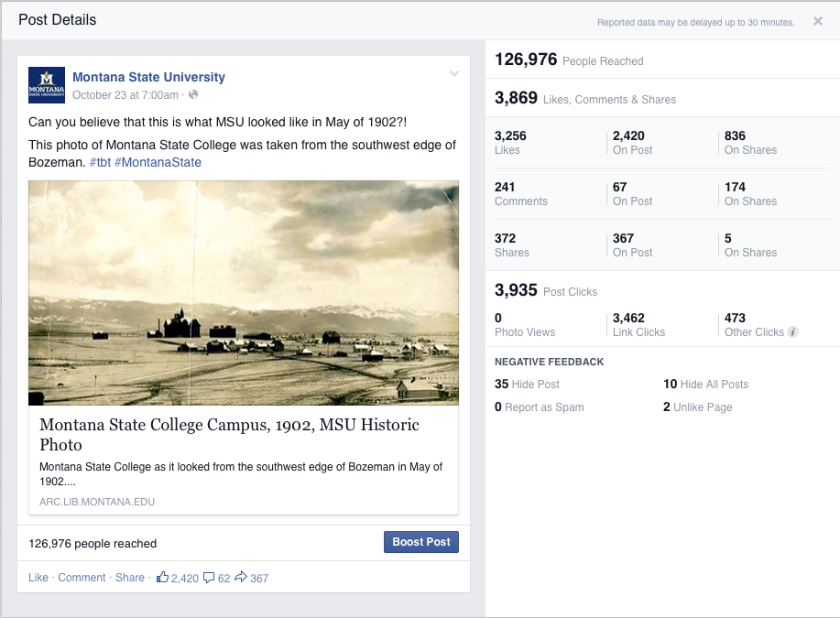Click the Other Clicks info icon

coord(793,332)
